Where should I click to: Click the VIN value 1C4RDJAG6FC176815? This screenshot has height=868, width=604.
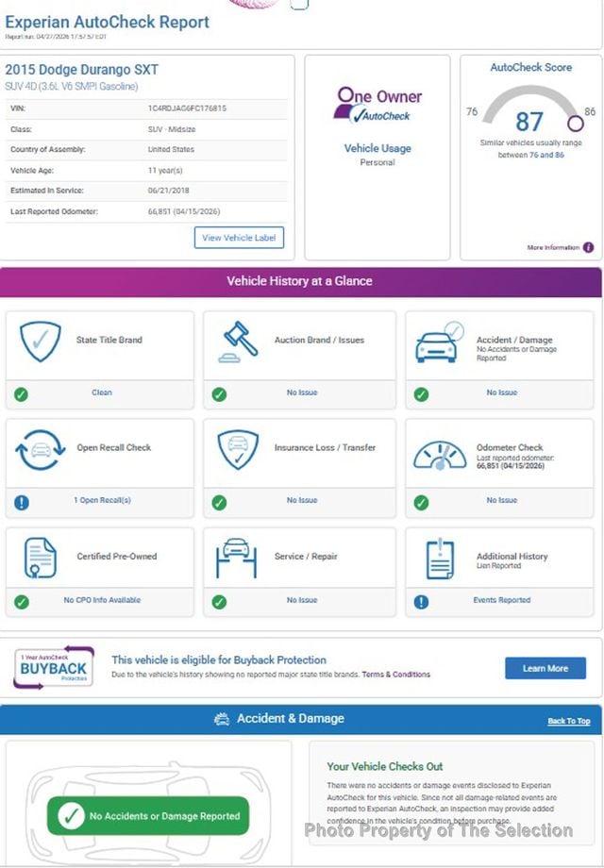(x=187, y=108)
